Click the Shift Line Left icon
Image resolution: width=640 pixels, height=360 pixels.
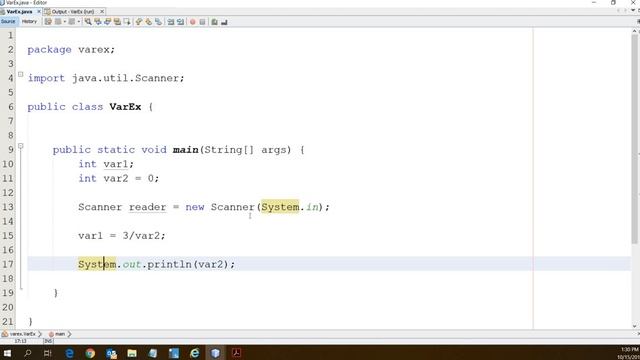[171, 22]
